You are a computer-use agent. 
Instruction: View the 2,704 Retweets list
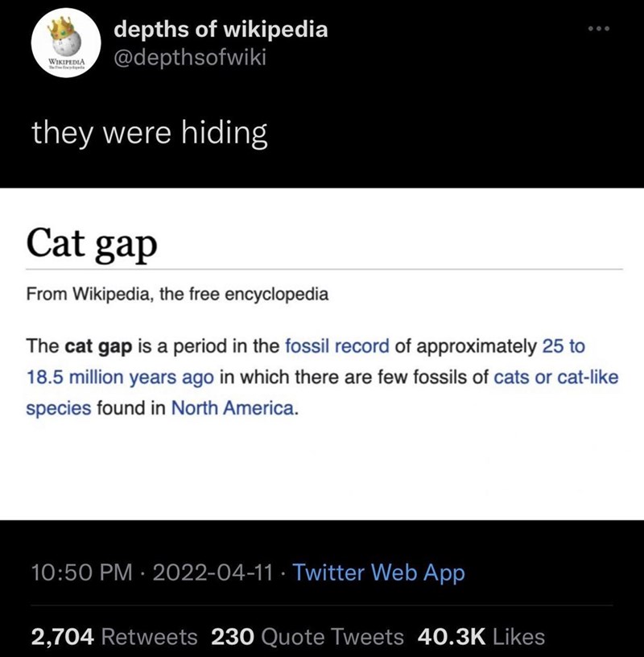(114, 637)
